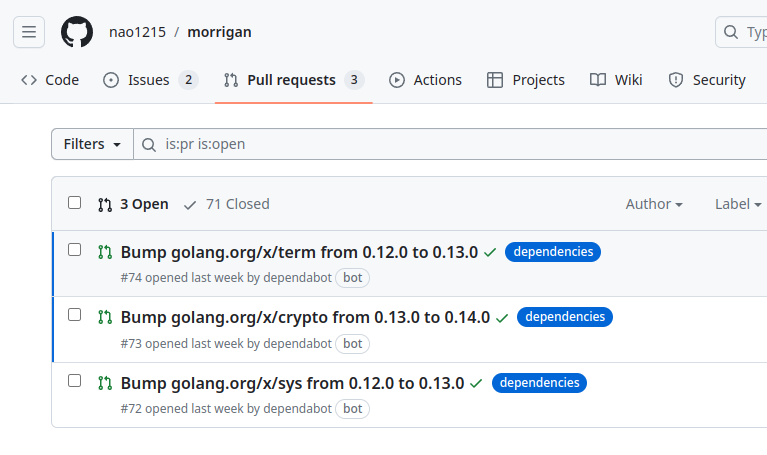Click the pull request icon for PR #73
This screenshot has height=455, width=767.
tap(105, 317)
